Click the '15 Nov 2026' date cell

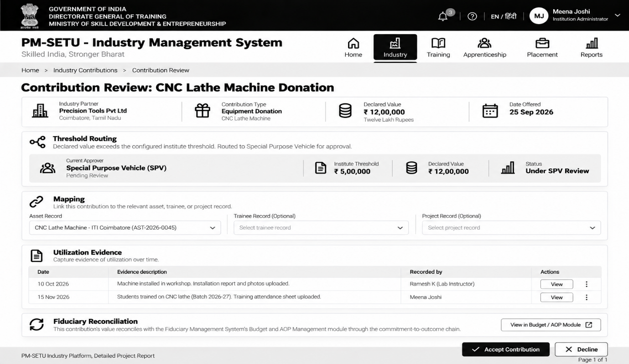pyautogui.click(x=53, y=297)
